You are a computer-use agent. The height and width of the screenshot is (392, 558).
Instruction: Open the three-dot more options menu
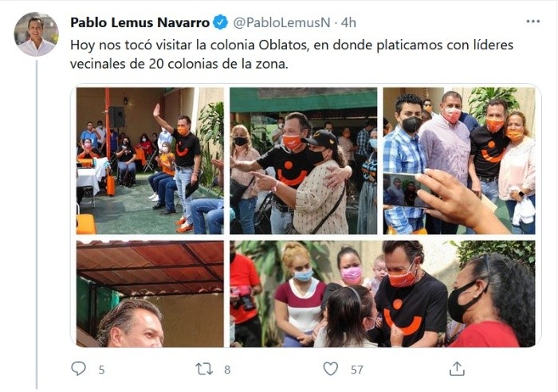click(x=532, y=22)
